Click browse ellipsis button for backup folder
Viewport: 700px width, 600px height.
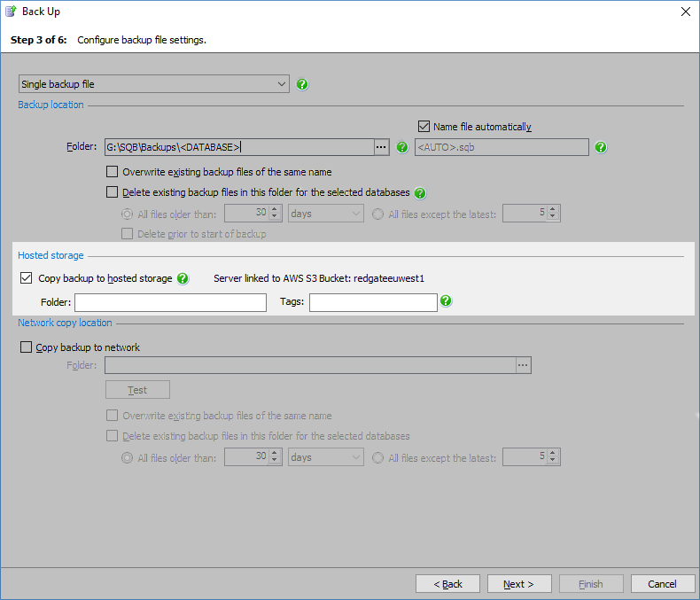click(381, 147)
